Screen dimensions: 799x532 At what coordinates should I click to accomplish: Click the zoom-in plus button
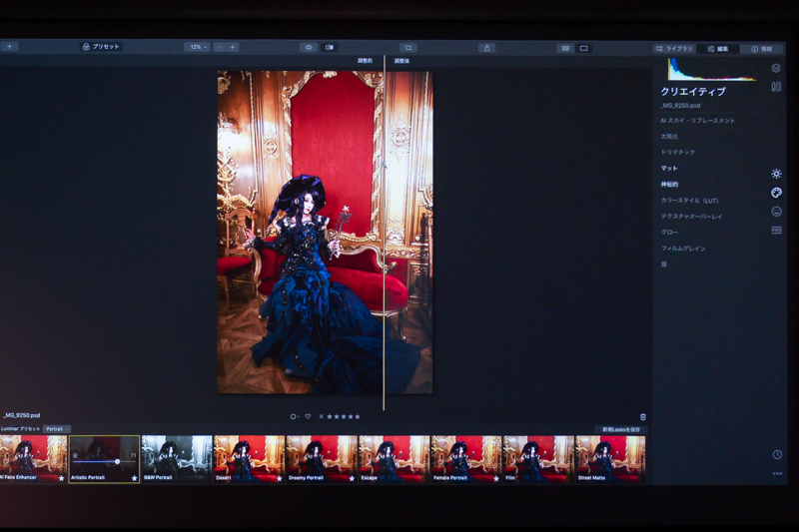233,47
